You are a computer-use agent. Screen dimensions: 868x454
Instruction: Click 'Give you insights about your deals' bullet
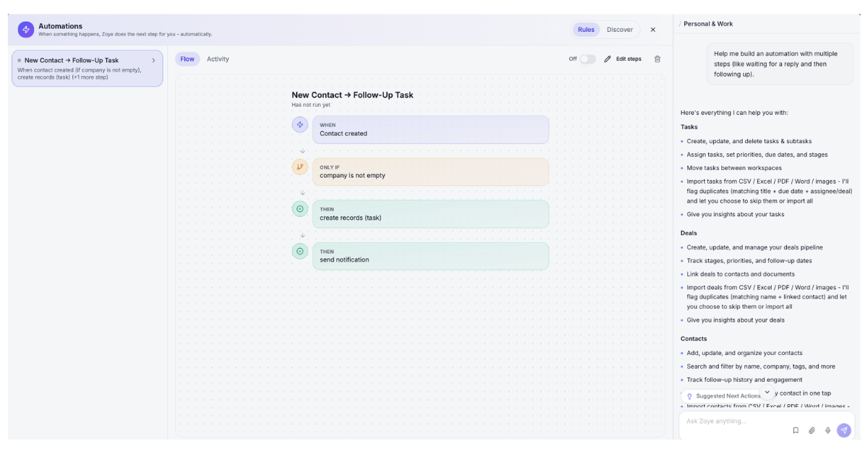[x=736, y=320]
